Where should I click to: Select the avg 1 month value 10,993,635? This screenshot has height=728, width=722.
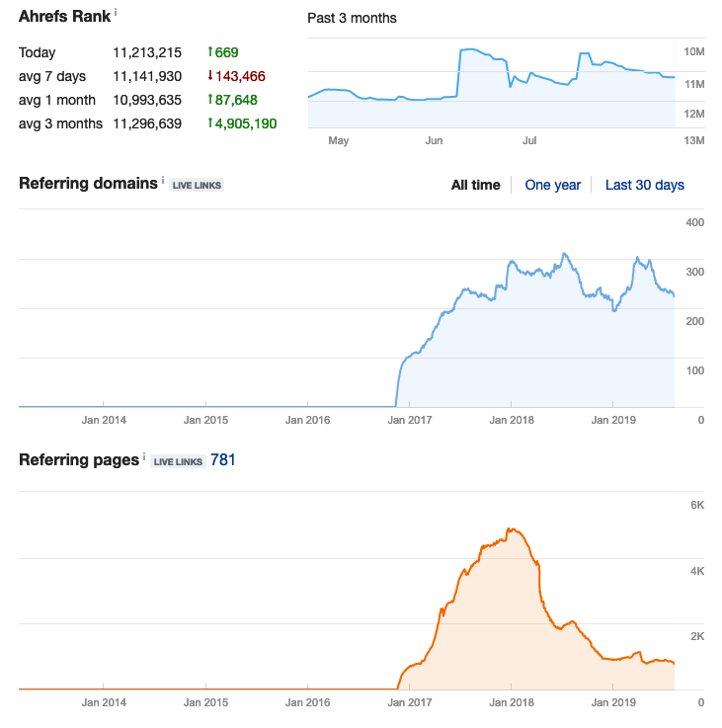[147, 100]
